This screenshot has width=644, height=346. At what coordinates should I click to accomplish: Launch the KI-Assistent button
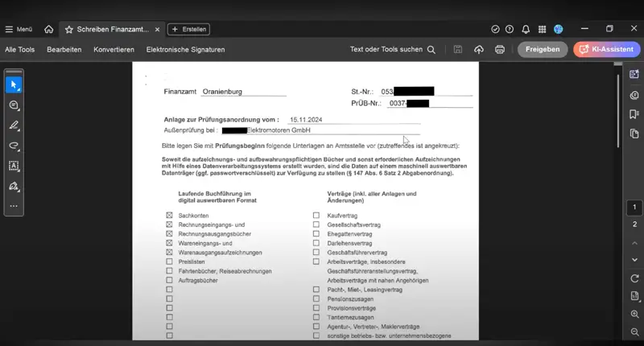pos(606,49)
